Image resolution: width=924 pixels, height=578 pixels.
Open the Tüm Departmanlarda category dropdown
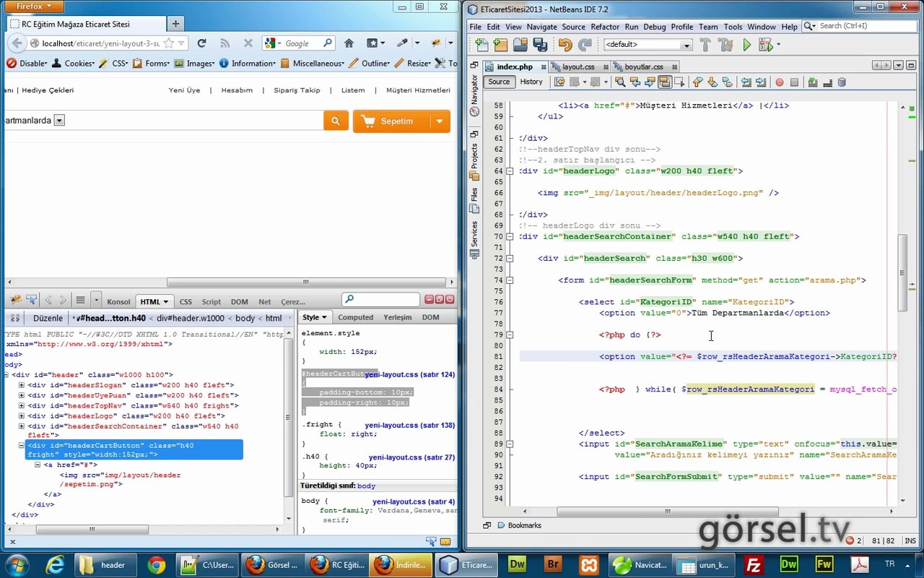[59, 121]
